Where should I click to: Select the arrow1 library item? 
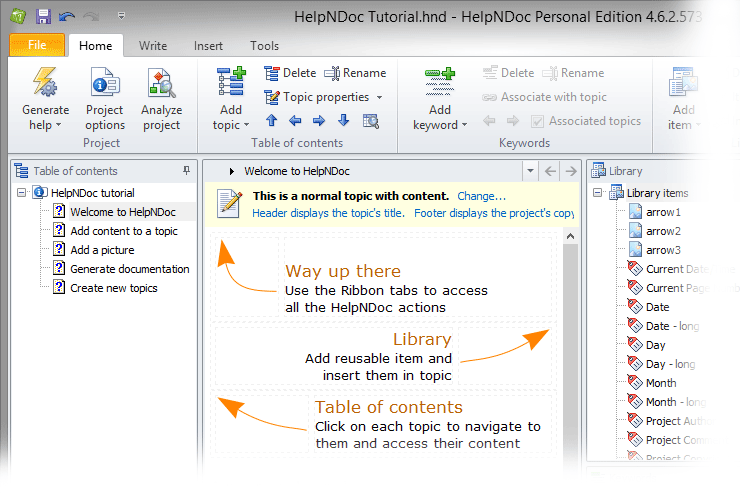point(663,212)
